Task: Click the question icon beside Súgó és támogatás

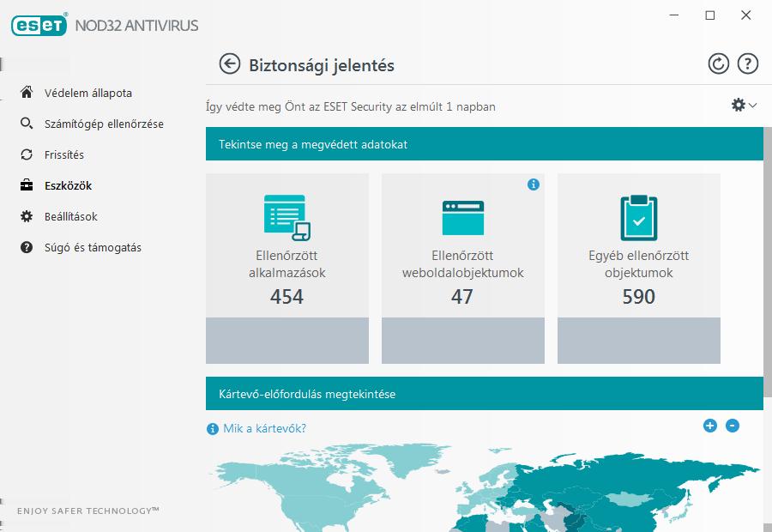Action: click(x=27, y=247)
